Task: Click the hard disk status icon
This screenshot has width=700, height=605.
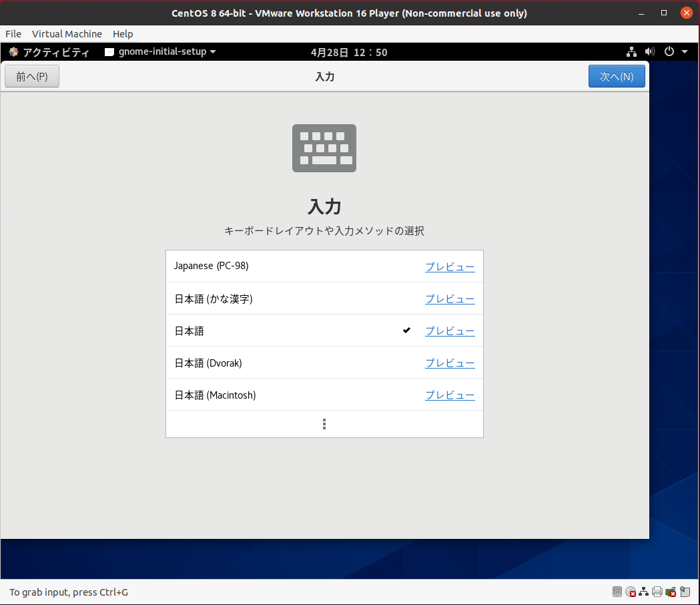Action: (x=617, y=592)
